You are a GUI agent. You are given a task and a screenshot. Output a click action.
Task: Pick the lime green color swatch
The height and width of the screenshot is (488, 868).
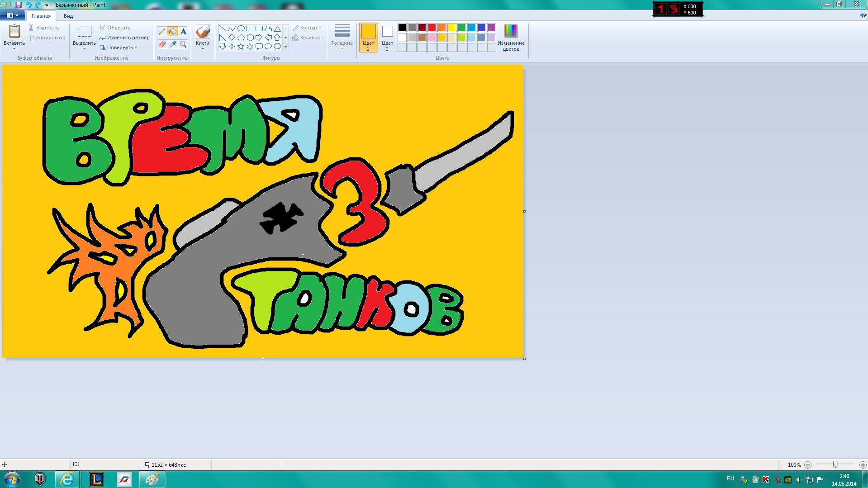click(462, 38)
